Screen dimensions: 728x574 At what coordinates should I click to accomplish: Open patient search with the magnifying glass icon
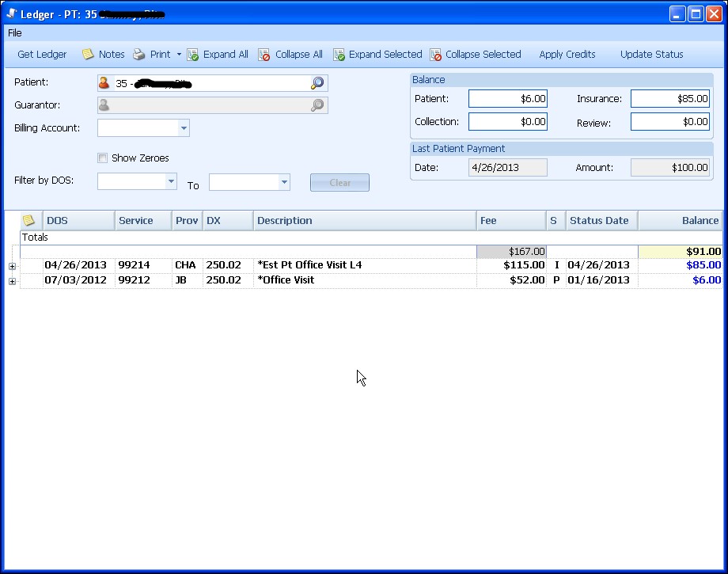click(316, 82)
